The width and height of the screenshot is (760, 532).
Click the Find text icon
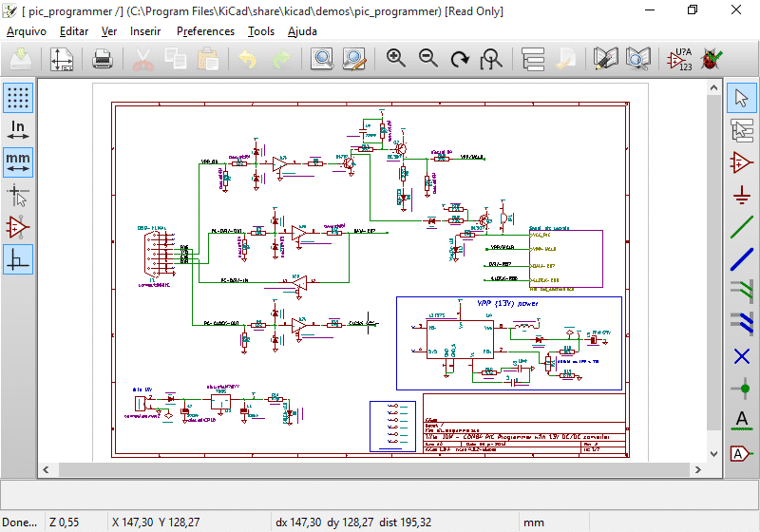(x=322, y=59)
